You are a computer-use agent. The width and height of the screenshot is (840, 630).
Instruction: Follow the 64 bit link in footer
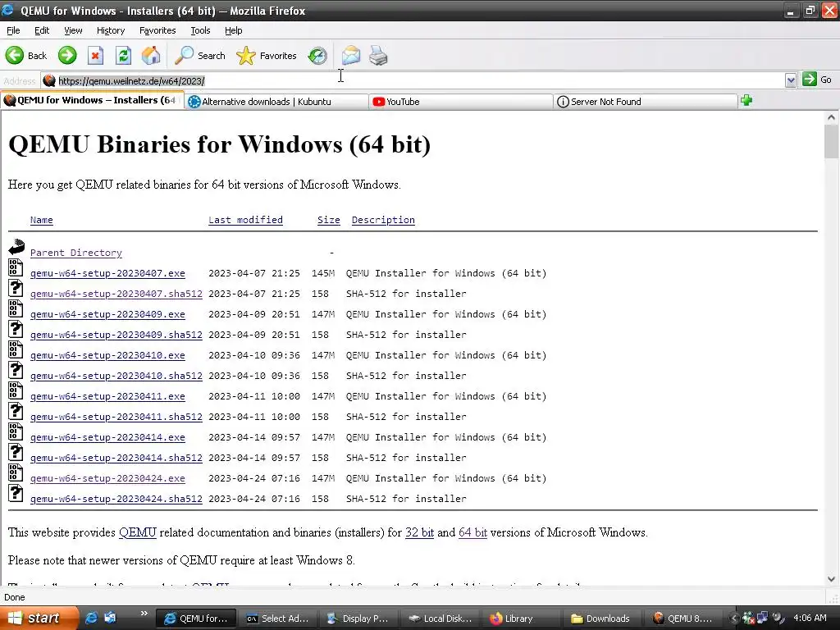coord(472,532)
